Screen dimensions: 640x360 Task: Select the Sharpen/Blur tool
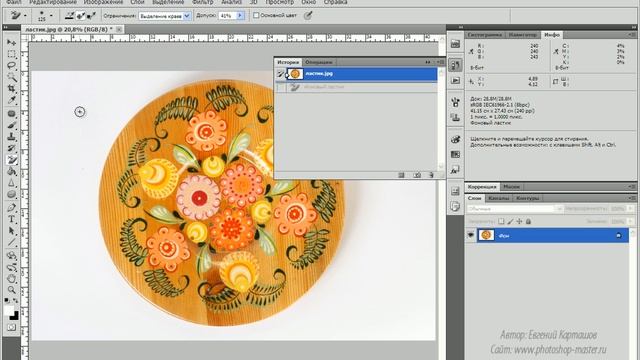[x=11, y=183]
